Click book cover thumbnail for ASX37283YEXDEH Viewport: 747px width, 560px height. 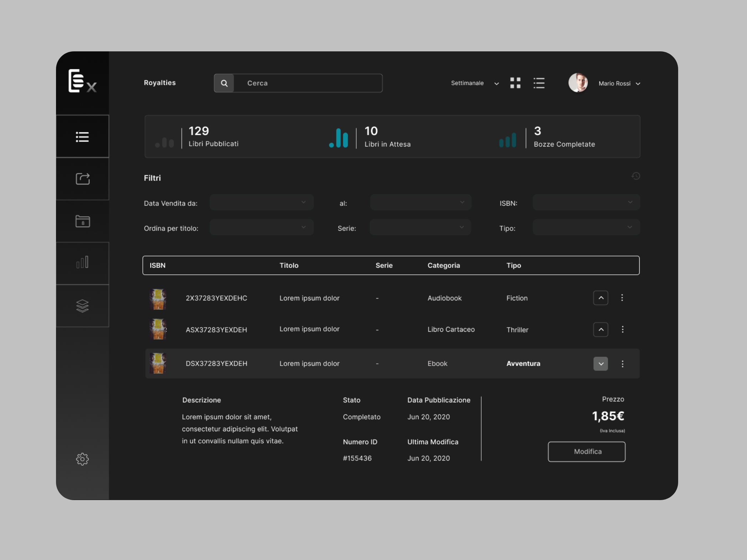click(158, 329)
